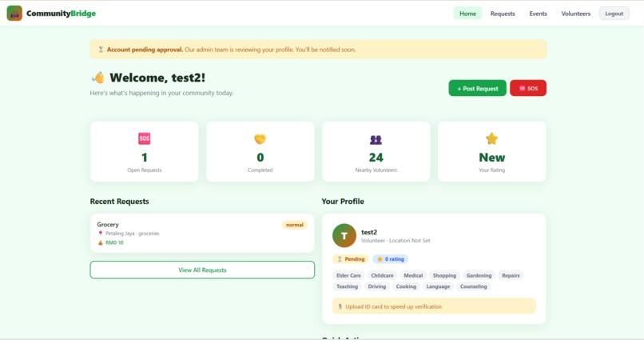Select the Cooking skill tag

[406, 286]
